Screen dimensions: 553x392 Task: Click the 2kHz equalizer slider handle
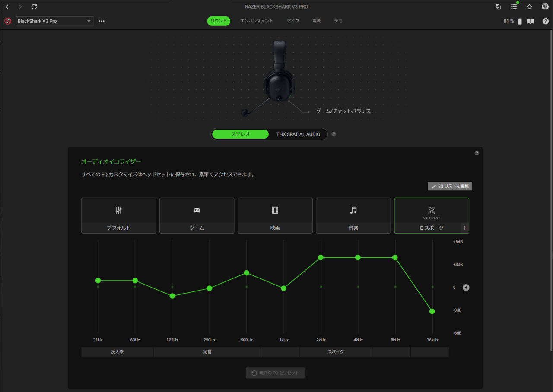321,258
